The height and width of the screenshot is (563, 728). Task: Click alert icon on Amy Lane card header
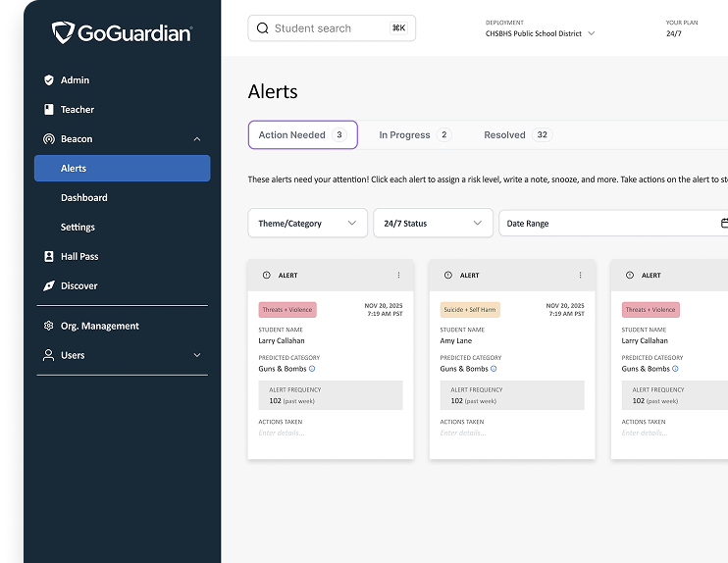[x=448, y=276]
